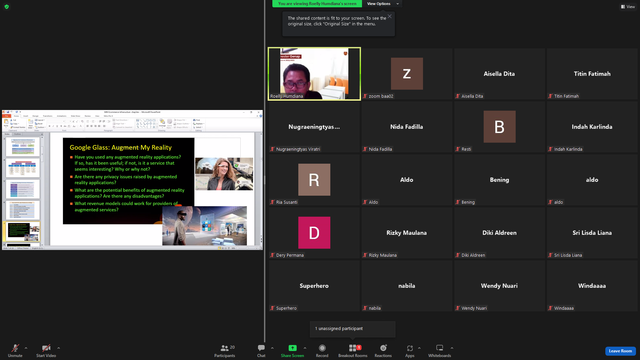640x360 pixels.
Task: Select the Titin Fatimah participant tile
Action: (x=592, y=74)
